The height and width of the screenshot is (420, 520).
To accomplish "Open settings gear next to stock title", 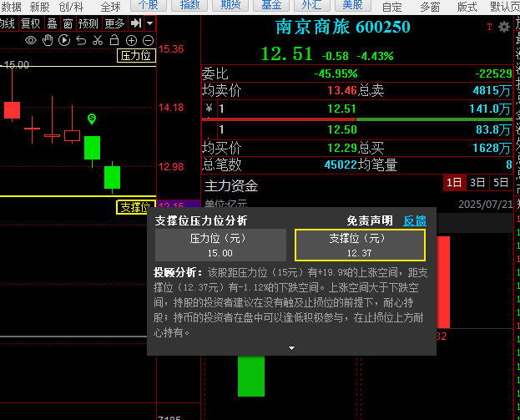I will [504, 27].
